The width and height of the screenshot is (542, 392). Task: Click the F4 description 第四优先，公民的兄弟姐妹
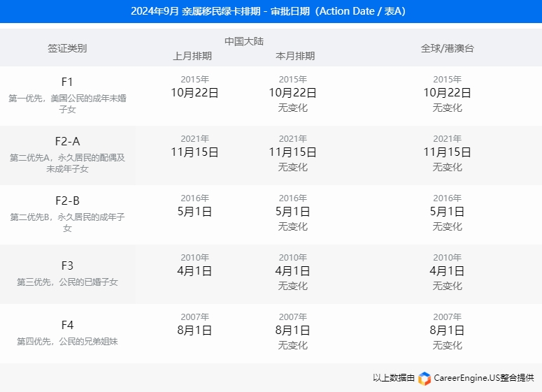pyautogui.click(x=67, y=342)
